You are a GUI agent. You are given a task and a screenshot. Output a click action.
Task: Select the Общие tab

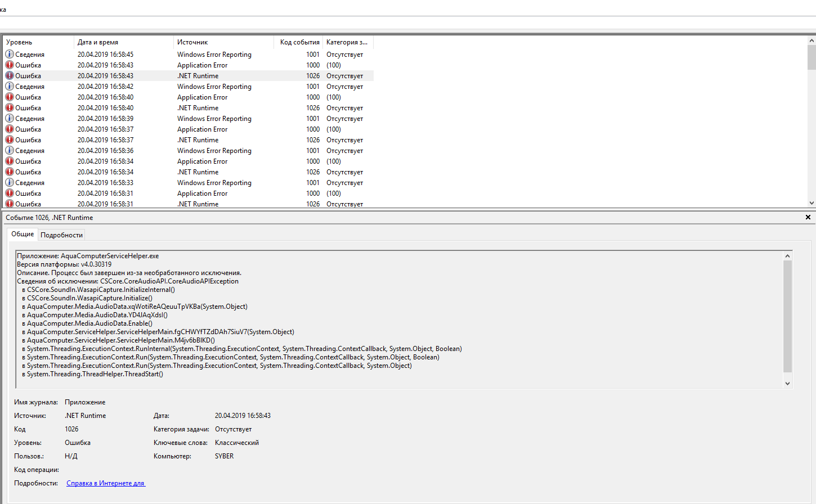click(23, 234)
